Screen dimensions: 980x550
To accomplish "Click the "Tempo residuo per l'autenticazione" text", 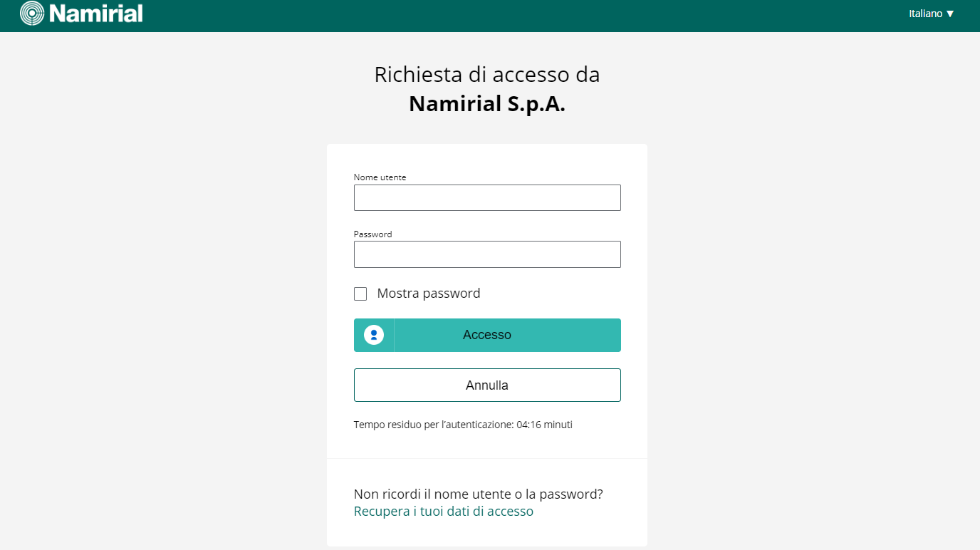I will pos(434,425).
